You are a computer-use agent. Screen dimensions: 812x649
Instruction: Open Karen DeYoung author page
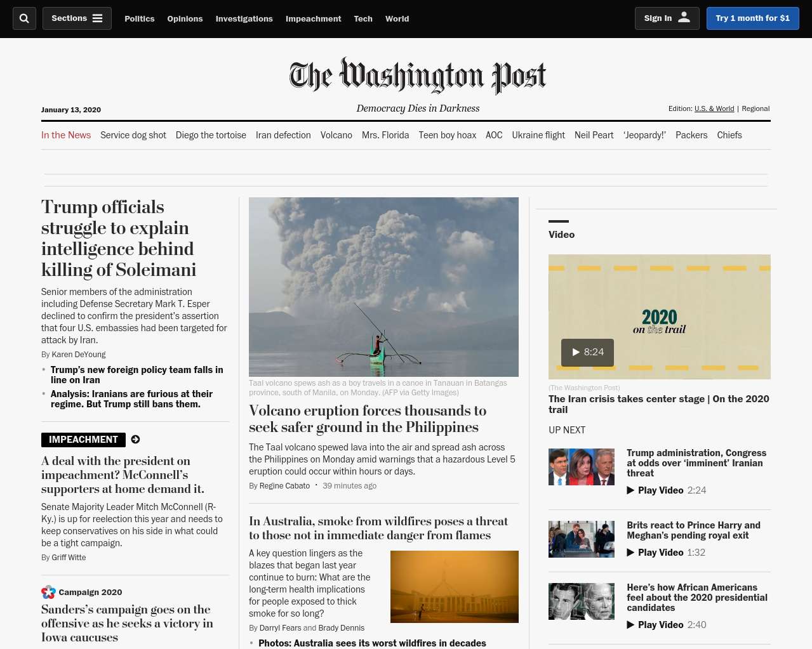(79, 355)
